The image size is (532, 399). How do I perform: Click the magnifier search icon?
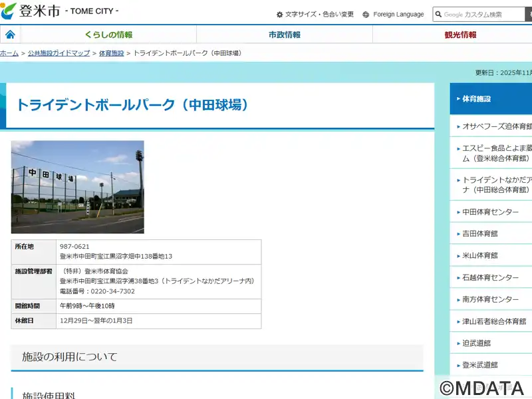[438, 14]
